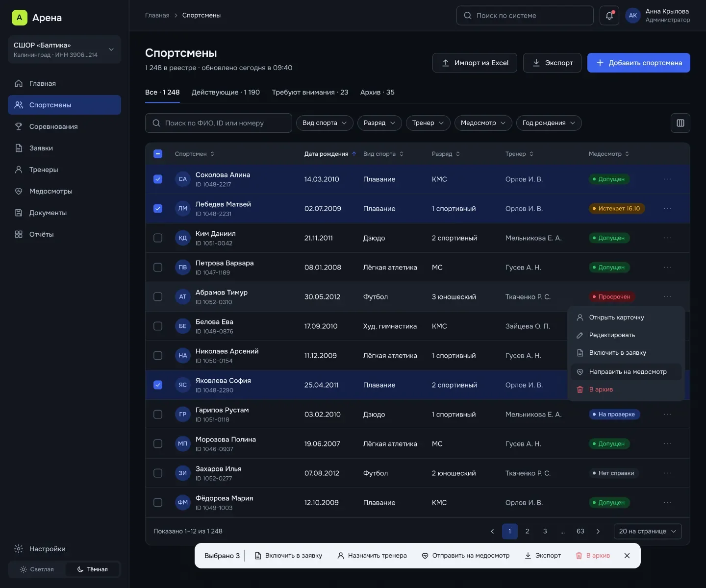Go to page 63
706x588 pixels.
pyautogui.click(x=580, y=531)
